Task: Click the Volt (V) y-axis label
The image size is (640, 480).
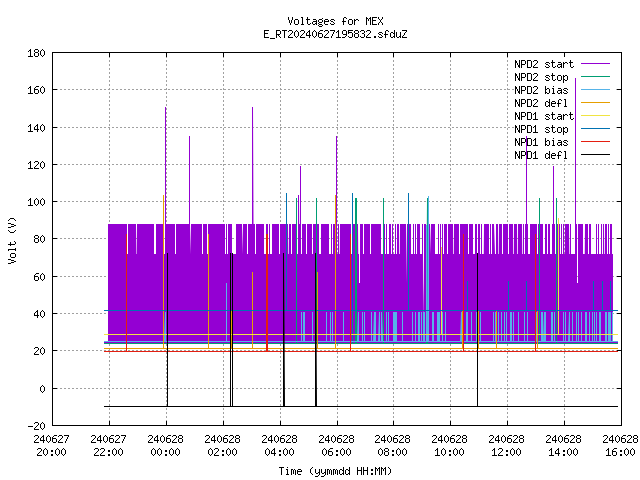Action: (x=12, y=241)
